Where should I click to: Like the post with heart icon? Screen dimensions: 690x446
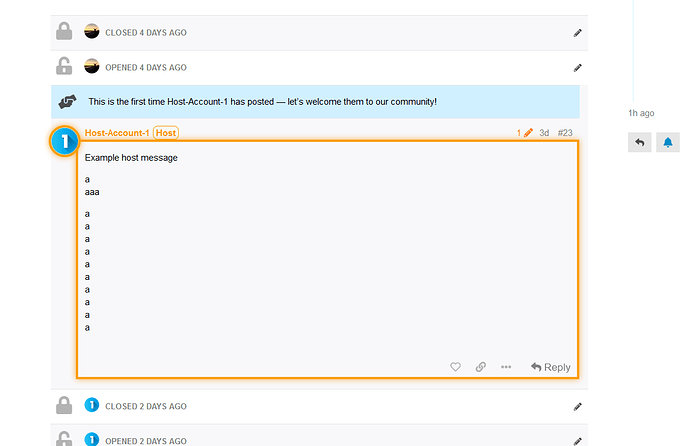(455, 367)
